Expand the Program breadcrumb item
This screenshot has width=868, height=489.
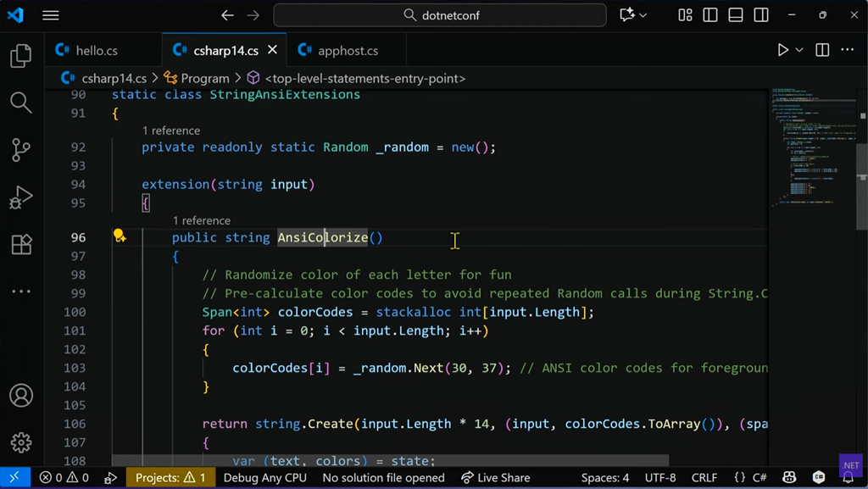point(197,78)
